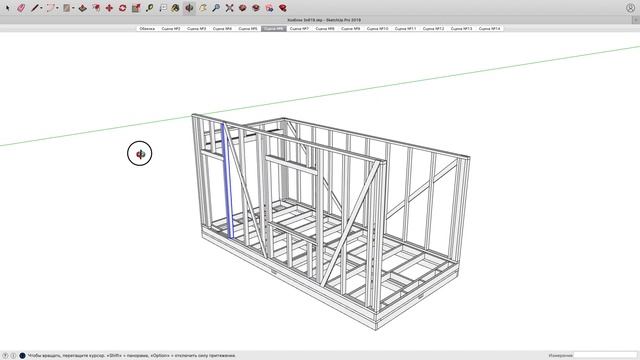Switch to the Сцена №4 tab
The height and width of the screenshot is (360, 640).
(x=222, y=29)
